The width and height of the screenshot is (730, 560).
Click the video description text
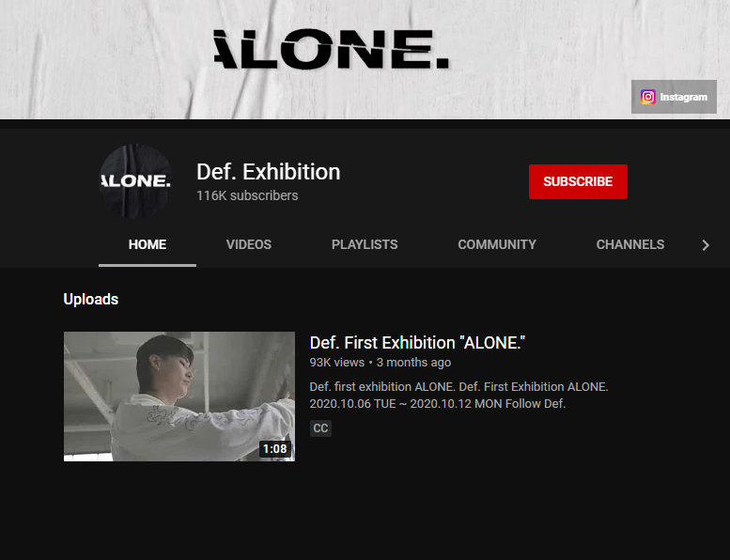[x=458, y=396]
